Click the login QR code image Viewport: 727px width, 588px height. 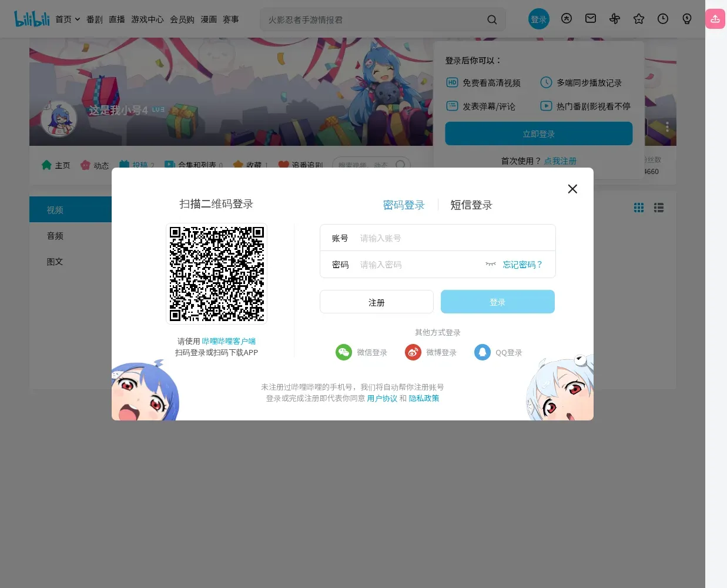point(217,273)
